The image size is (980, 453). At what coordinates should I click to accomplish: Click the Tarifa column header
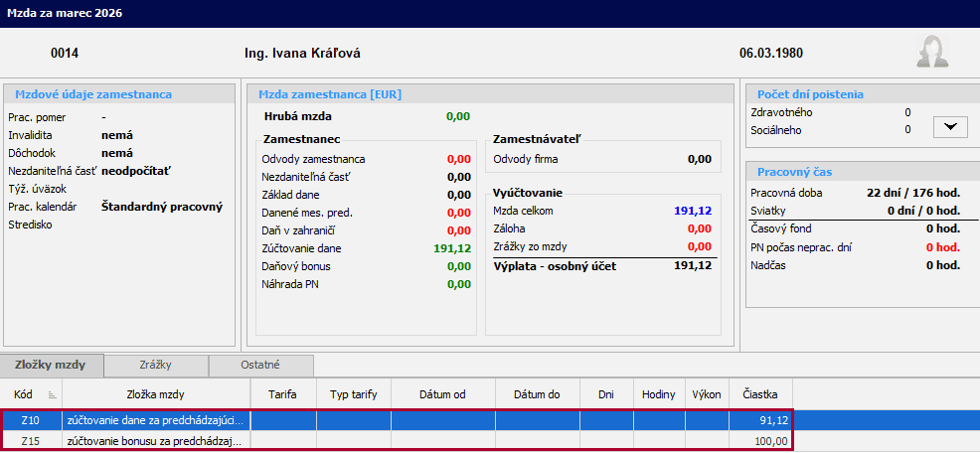[x=282, y=393]
